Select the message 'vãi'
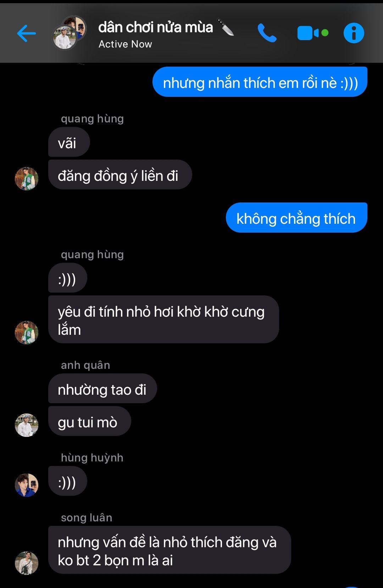This screenshot has width=383, height=588. click(69, 142)
